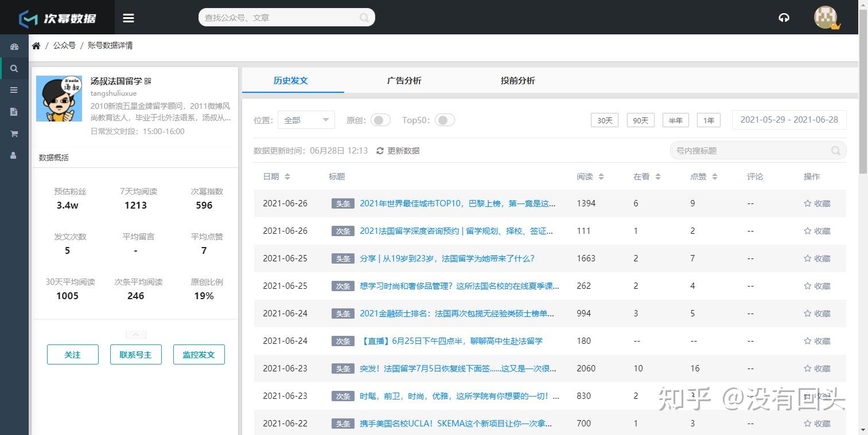Screen dimensions: 868x435
Task: Open the document icon in left sidebar
Action: tap(14, 112)
